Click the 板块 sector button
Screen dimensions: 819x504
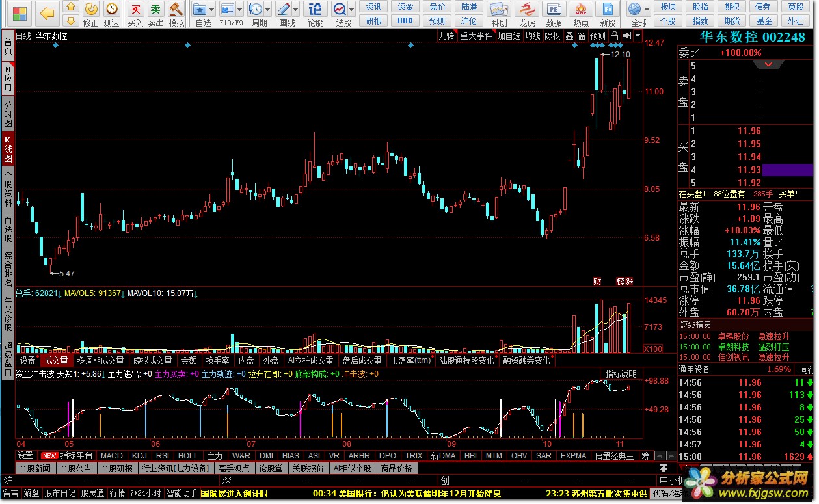pyautogui.click(x=668, y=7)
